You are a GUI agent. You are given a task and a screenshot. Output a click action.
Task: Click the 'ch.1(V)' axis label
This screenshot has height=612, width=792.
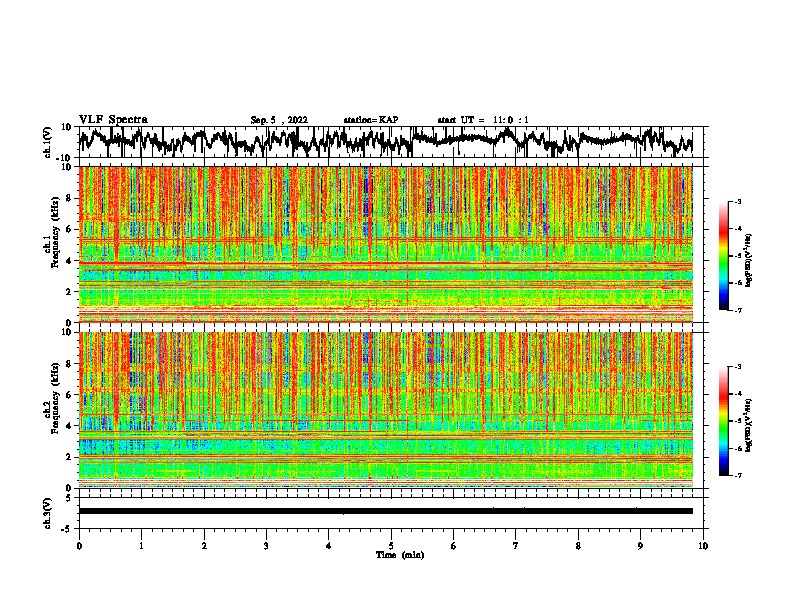coord(48,142)
